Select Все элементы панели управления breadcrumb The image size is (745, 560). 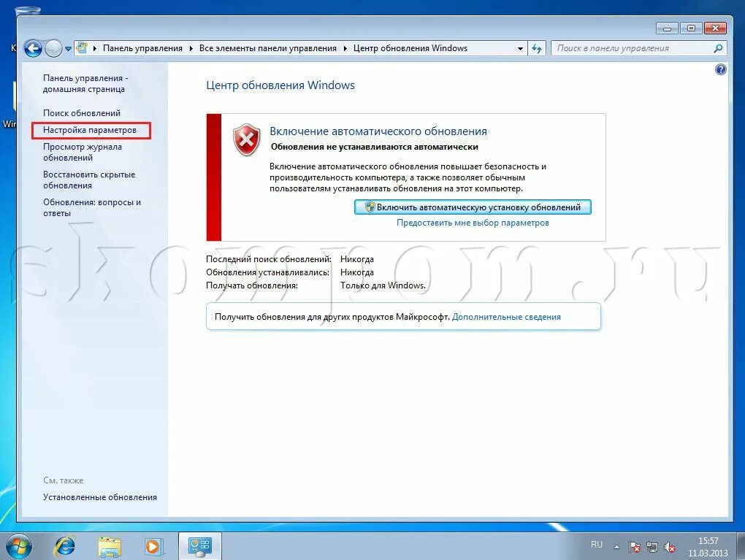coord(267,48)
